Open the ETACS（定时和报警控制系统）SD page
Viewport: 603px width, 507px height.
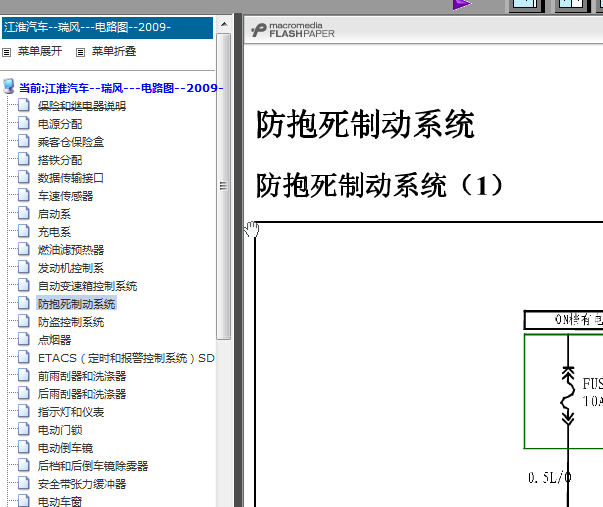[126, 358]
